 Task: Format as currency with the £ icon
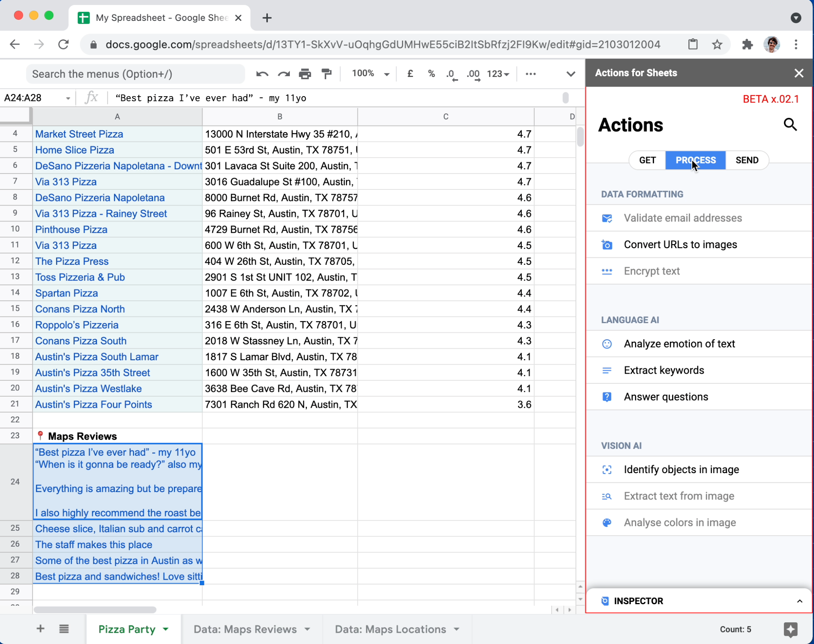tap(410, 74)
